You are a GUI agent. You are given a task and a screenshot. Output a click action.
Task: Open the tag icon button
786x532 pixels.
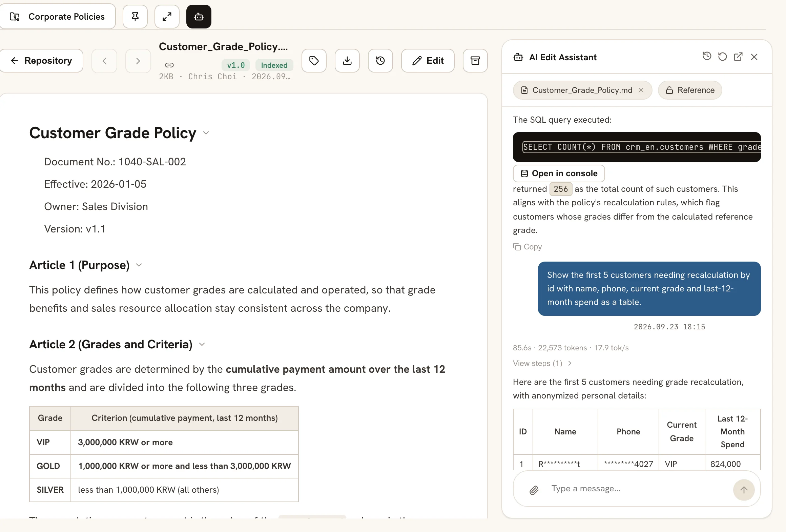314,61
